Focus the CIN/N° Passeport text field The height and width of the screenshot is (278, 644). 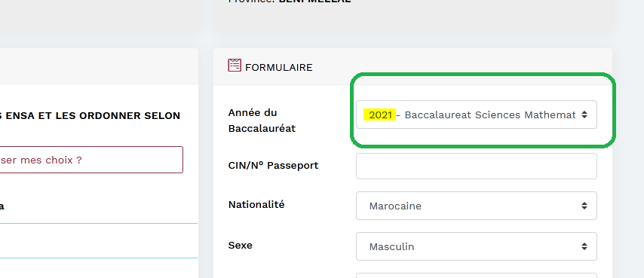pyautogui.click(x=477, y=166)
